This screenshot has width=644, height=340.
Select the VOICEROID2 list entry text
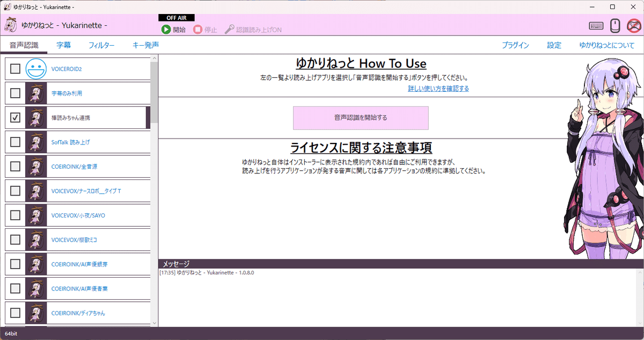67,69
